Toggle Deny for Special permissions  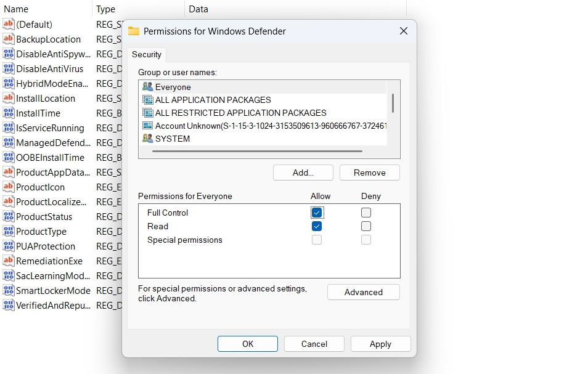(366, 240)
